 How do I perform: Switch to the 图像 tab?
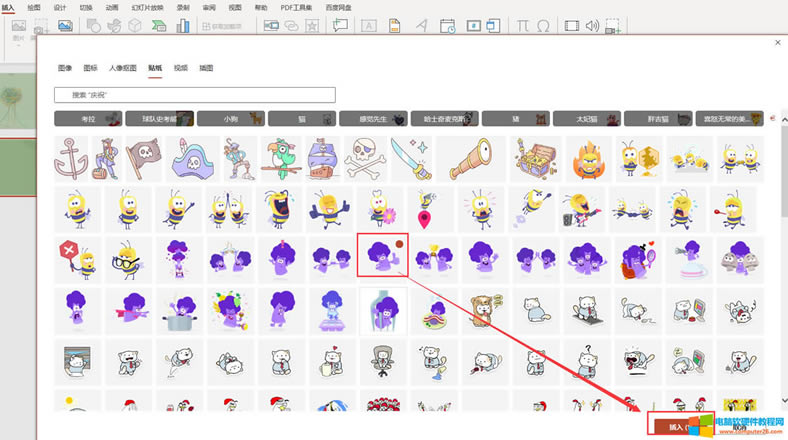[65, 68]
